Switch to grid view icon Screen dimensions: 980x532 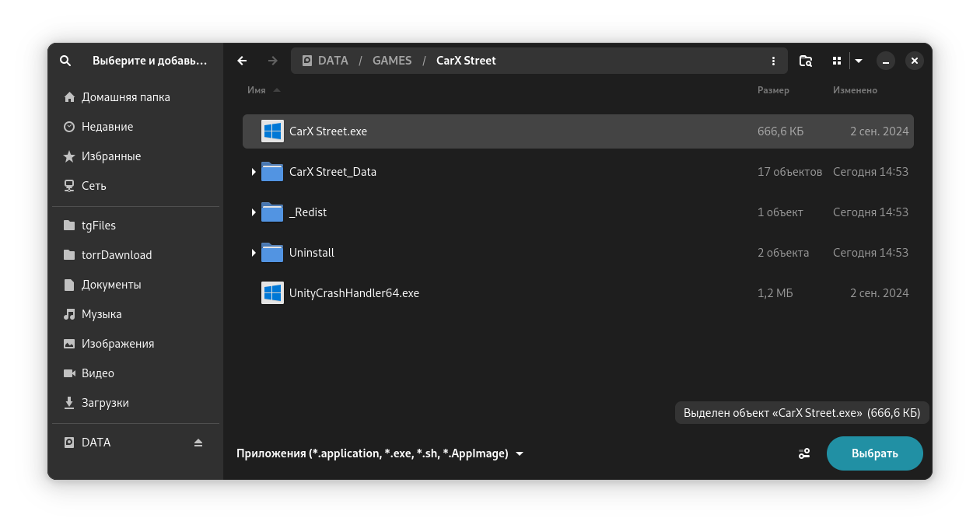[x=837, y=61]
